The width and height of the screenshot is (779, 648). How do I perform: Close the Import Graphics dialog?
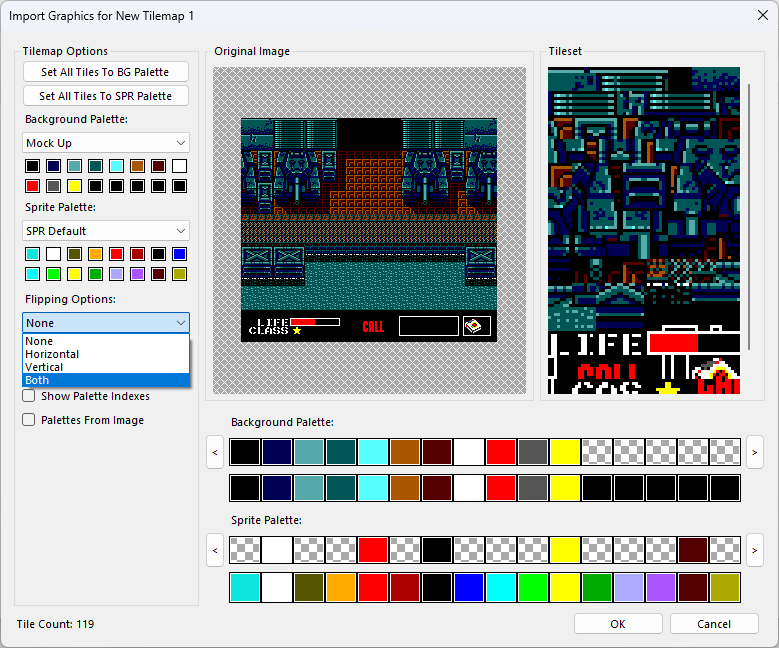point(763,15)
